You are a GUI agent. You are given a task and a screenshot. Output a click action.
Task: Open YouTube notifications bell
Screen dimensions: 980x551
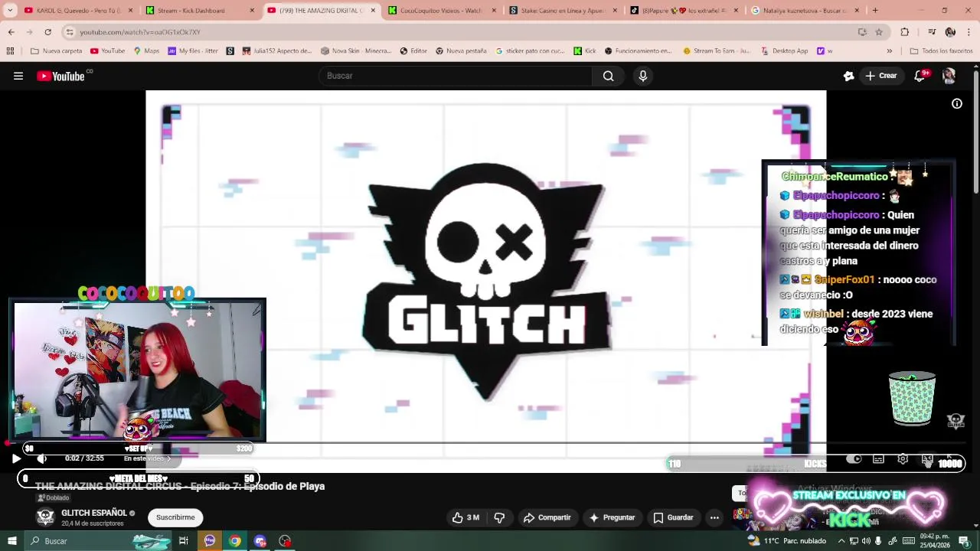point(920,76)
